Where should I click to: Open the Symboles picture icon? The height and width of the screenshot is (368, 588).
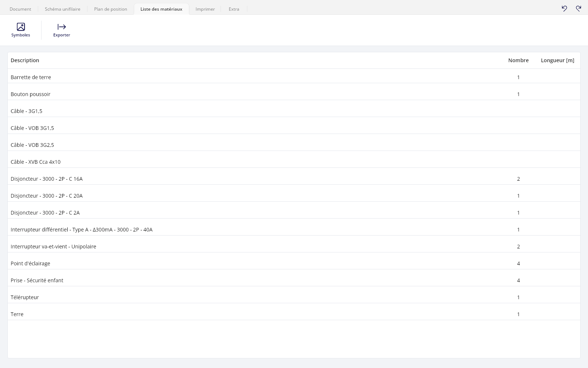[21, 27]
